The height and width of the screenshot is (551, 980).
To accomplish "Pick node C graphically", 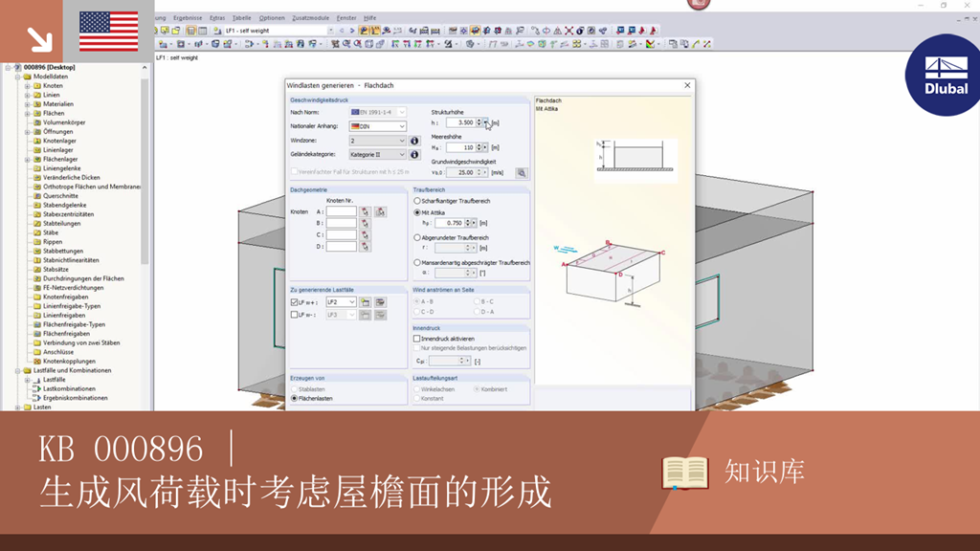I will coord(365,235).
